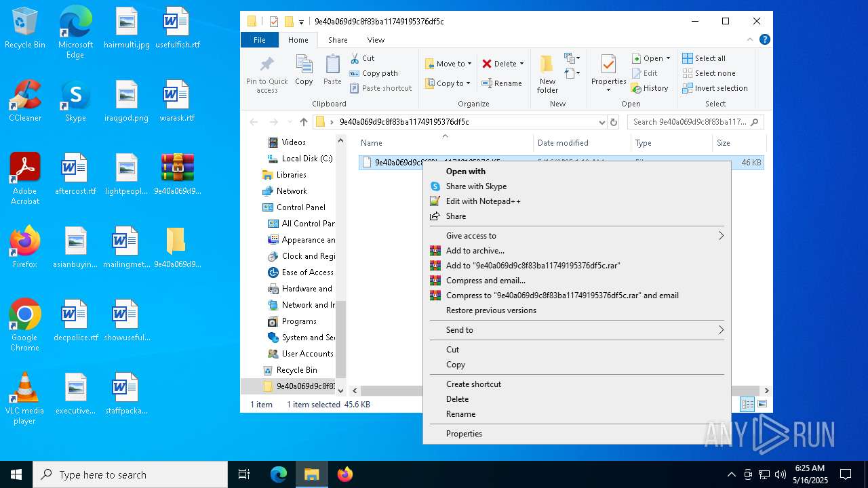Click the red Delete ribbon button

[499, 64]
